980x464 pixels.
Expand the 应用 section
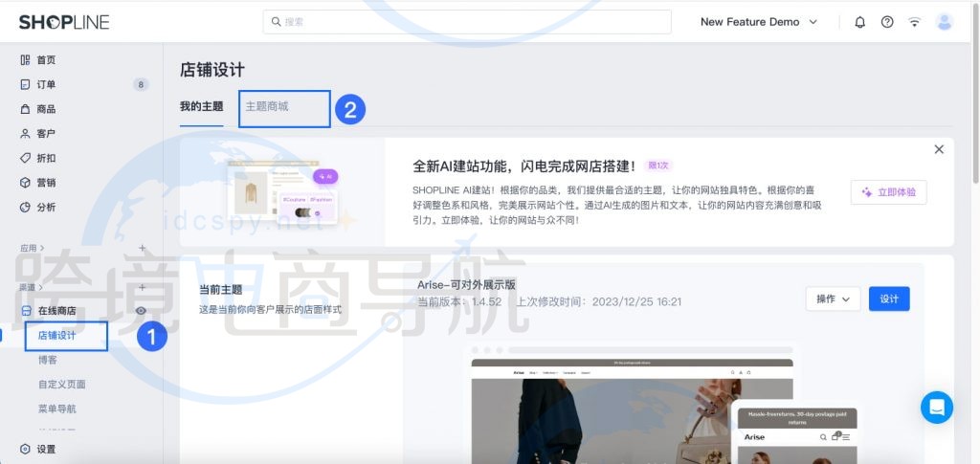coord(32,248)
